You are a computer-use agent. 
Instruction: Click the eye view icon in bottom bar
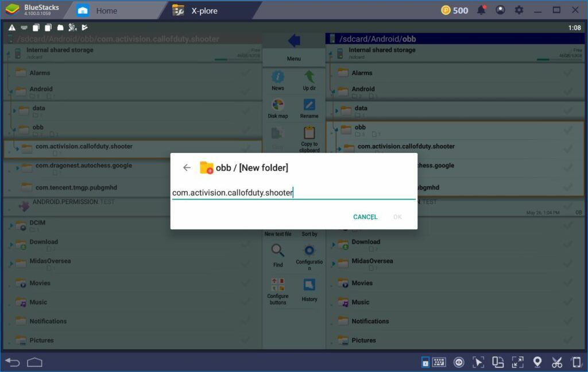pyautogui.click(x=459, y=362)
